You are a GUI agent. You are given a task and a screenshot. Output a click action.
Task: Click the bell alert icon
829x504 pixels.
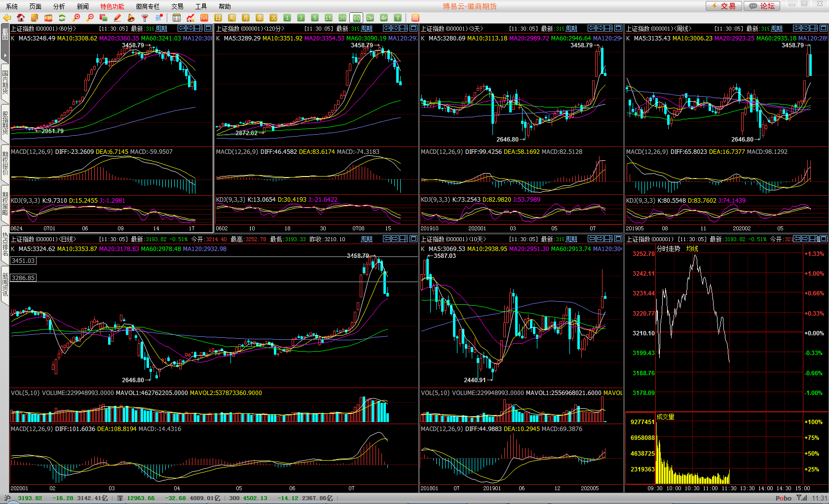[131, 18]
